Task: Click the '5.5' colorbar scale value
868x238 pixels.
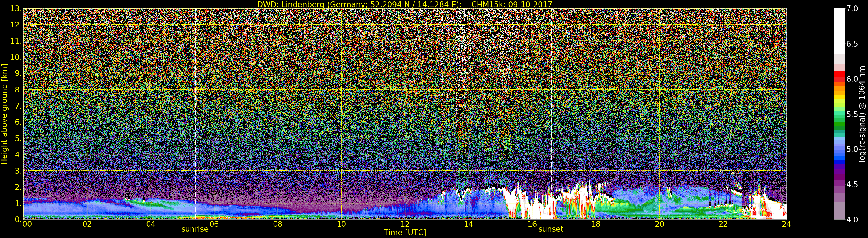Action: coord(852,114)
